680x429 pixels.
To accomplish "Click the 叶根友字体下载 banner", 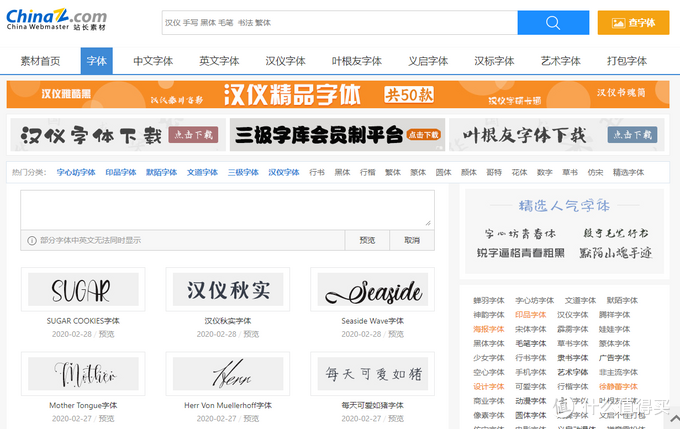I will pos(557,135).
